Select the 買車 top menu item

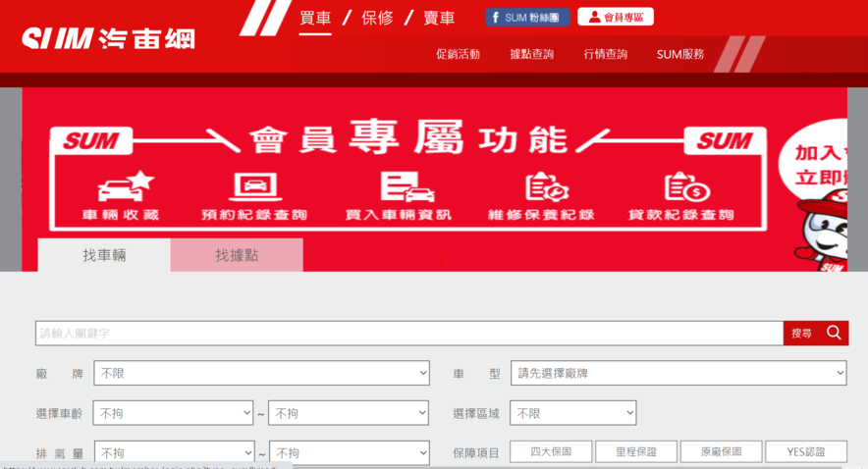(315, 18)
